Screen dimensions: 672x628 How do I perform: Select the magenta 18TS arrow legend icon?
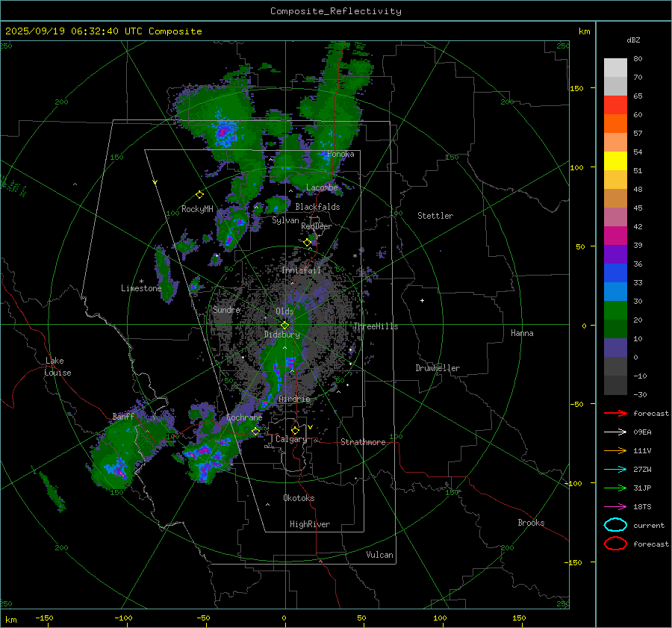tap(615, 506)
